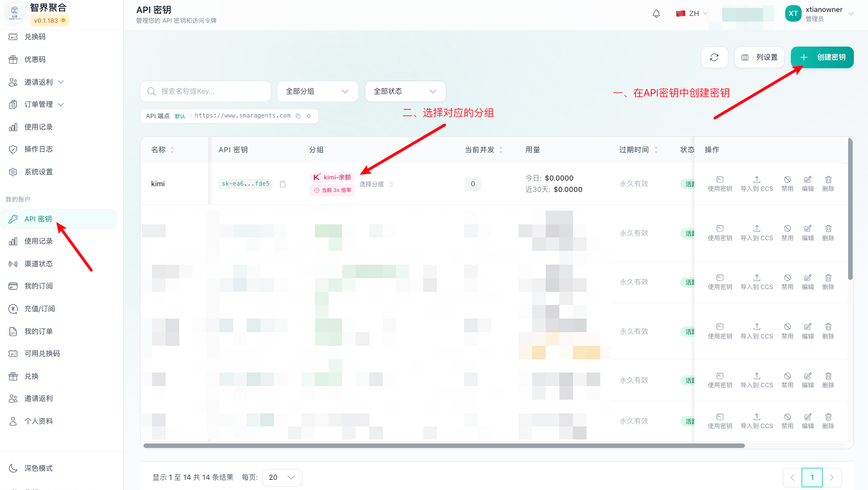Delete the kimi key
This screenshot has width=868, height=490.
(828, 184)
